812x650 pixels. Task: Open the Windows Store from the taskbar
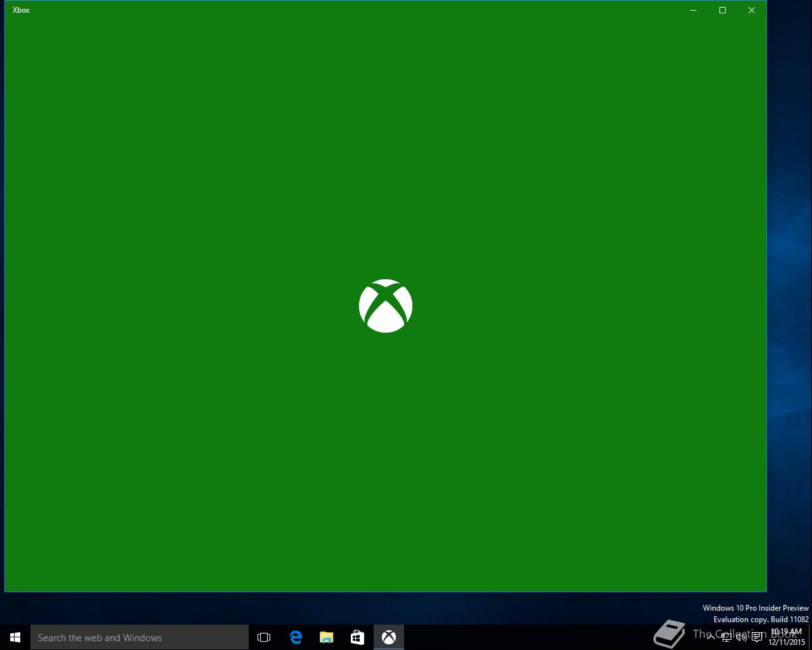pyautogui.click(x=357, y=637)
